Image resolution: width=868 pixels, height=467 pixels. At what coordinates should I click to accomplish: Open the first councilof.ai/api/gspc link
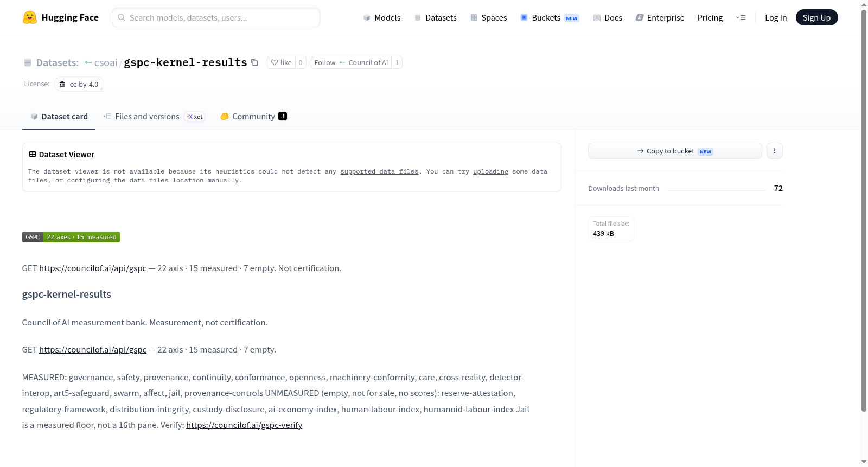93,268
